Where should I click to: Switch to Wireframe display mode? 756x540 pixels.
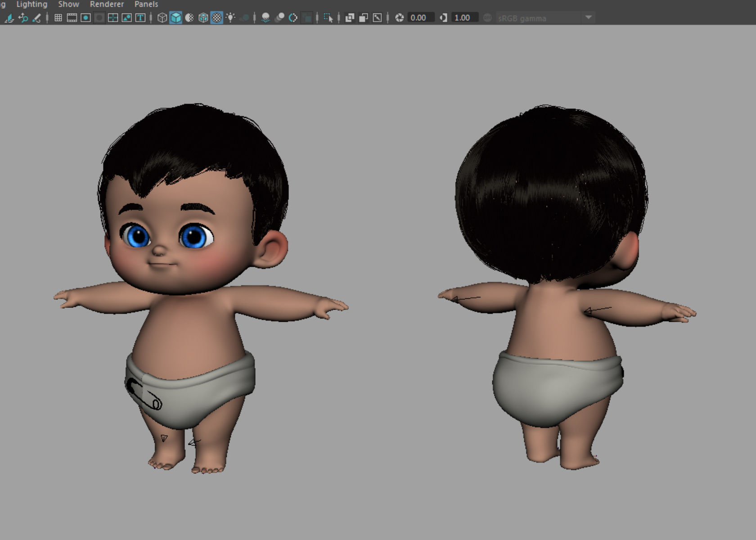[x=162, y=18]
